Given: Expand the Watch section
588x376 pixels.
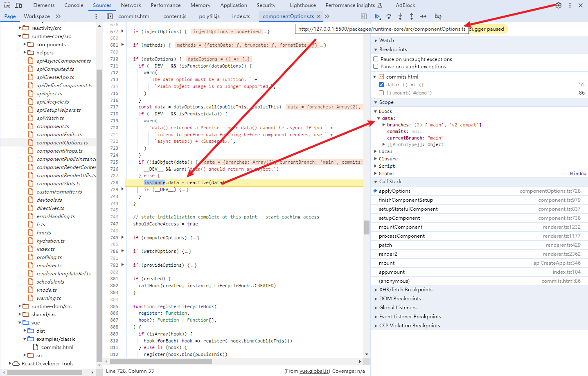Looking at the screenshot, I should pyautogui.click(x=386, y=41).
